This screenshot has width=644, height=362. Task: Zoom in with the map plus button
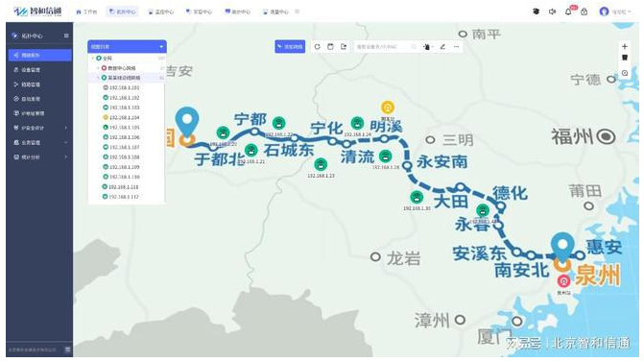[625, 46]
